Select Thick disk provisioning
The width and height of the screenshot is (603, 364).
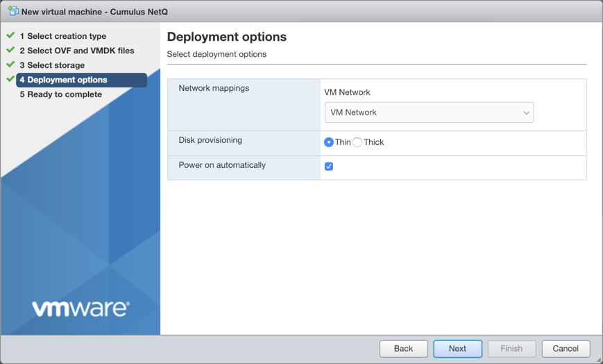tap(357, 142)
